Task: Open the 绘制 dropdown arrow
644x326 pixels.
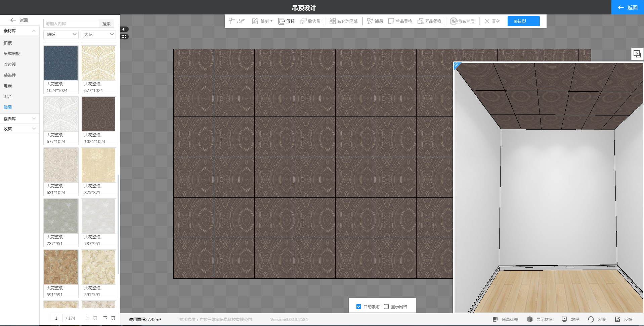Action: 271,21
